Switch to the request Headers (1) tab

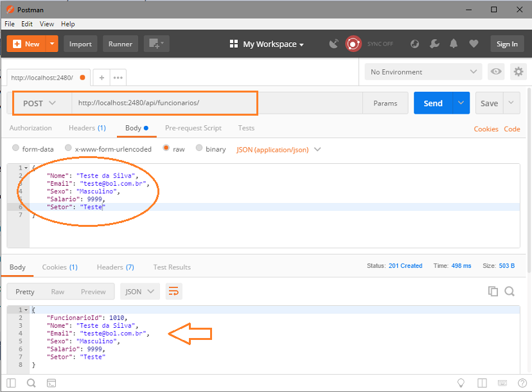coord(87,128)
